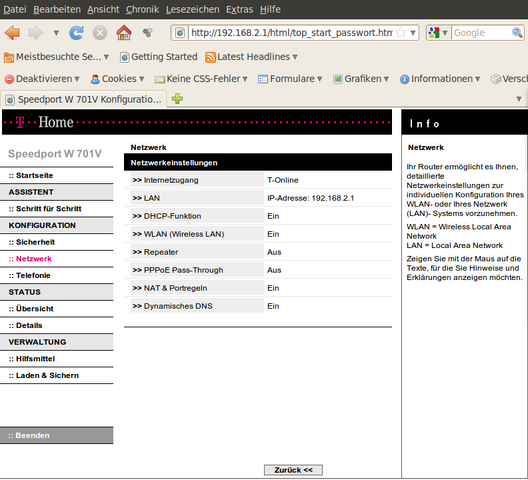This screenshot has height=480, width=528.
Task: Click the T-Online value text
Action: tap(283, 180)
